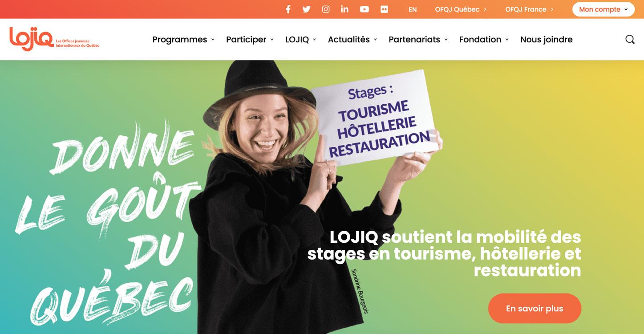Visit the OFQJ France link
644x334 pixels.
tap(529, 9)
